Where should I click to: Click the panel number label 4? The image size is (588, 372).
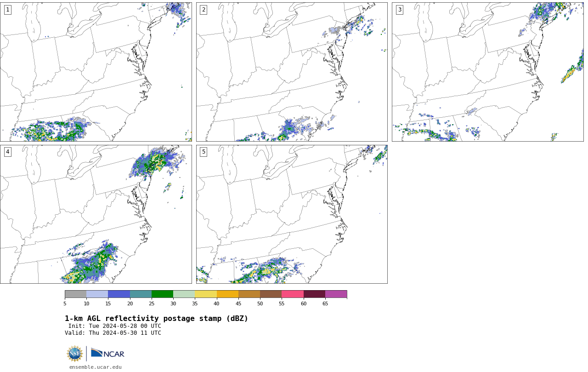coord(7,152)
